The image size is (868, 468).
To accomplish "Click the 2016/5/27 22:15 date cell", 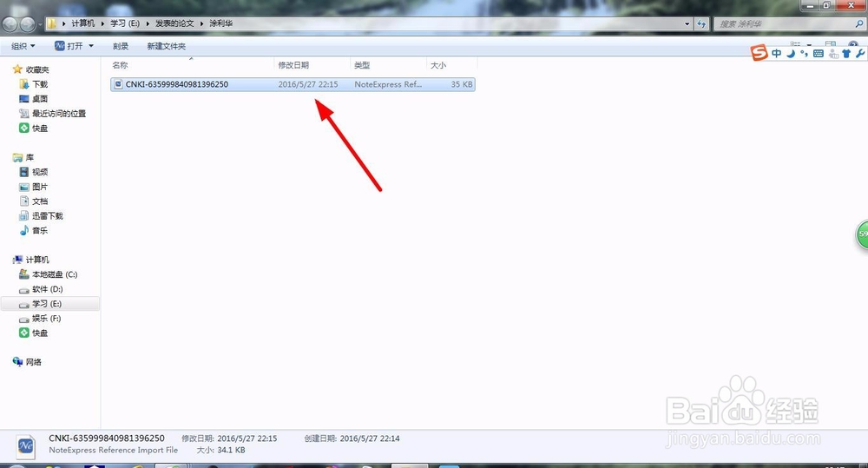I will [x=308, y=84].
